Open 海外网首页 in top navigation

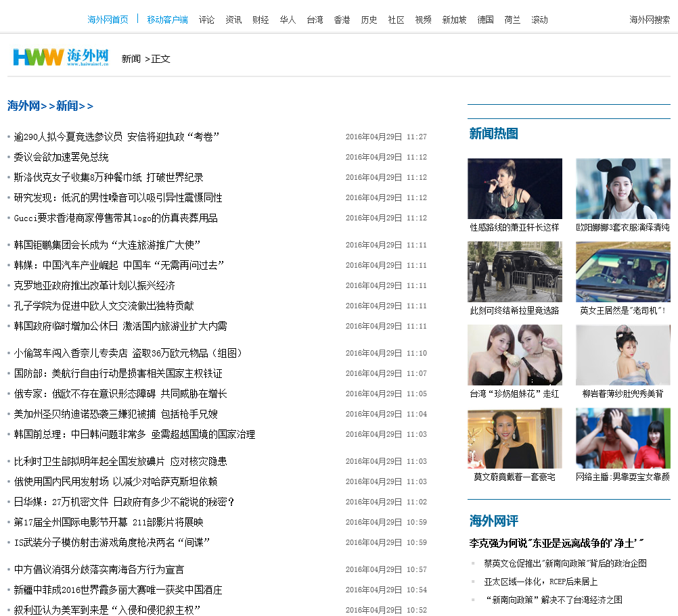click(x=108, y=20)
